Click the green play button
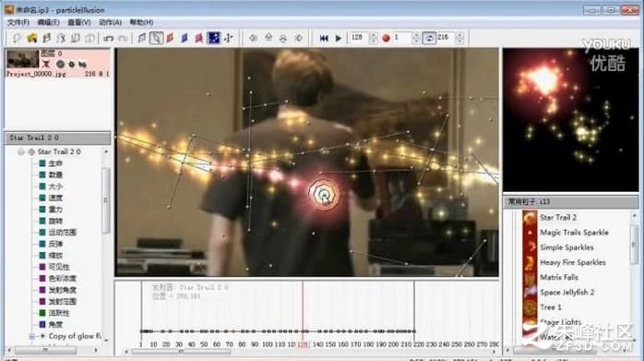The width and height of the screenshot is (644, 361). tap(338, 38)
